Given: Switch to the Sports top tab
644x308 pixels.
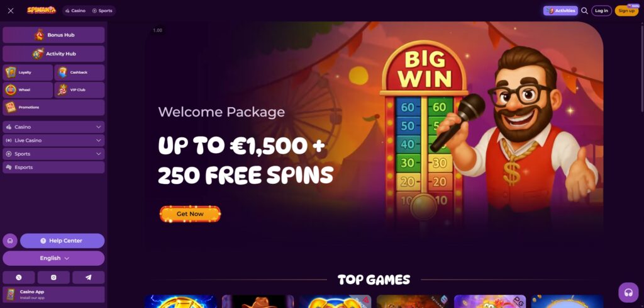Looking at the screenshot, I should pyautogui.click(x=102, y=11).
